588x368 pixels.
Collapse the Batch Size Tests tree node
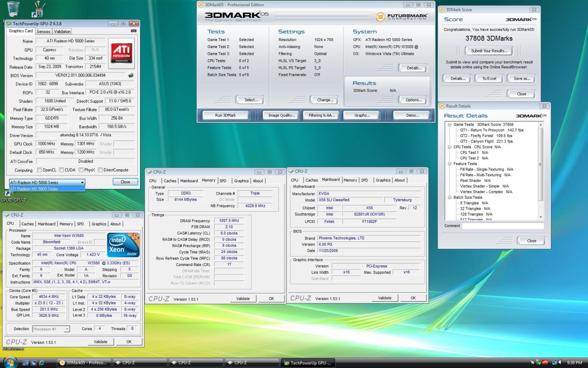[449, 197]
